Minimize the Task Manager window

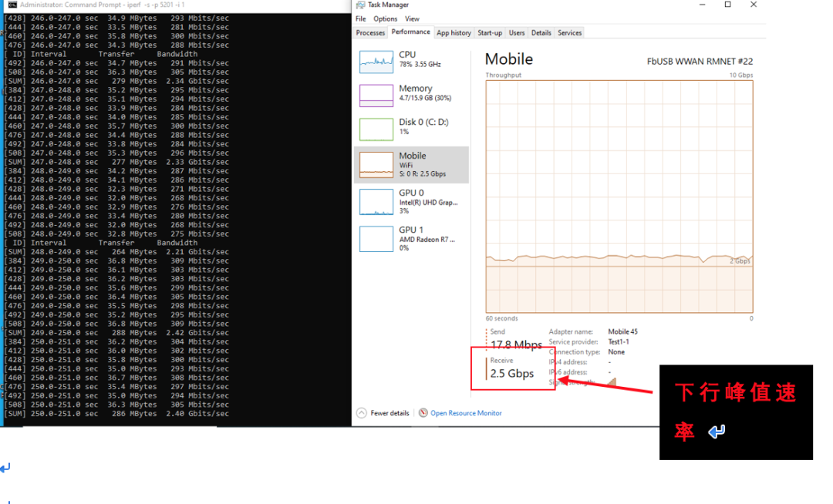[x=703, y=5]
